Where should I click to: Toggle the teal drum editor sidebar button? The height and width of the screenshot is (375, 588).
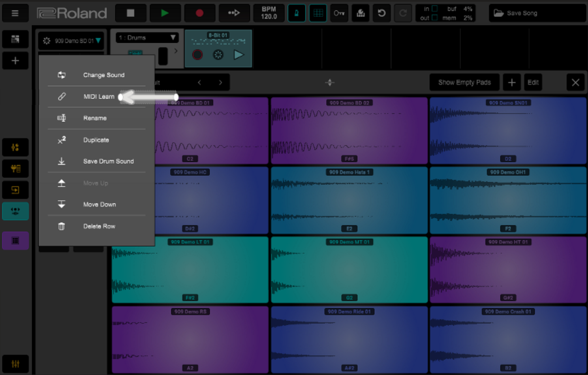pyautogui.click(x=15, y=211)
